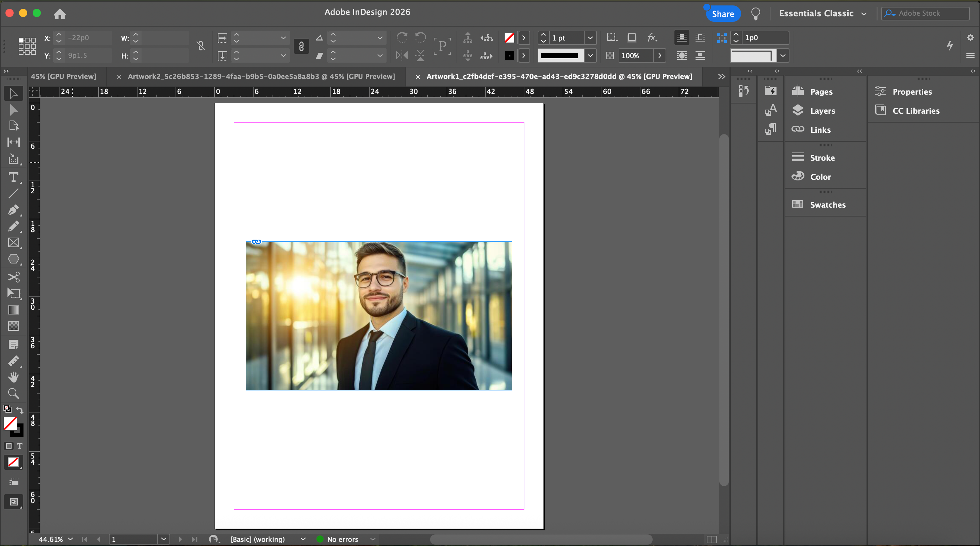Select the Hand tool
Viewport: 980px width, 546px height.
pos(13,377)
